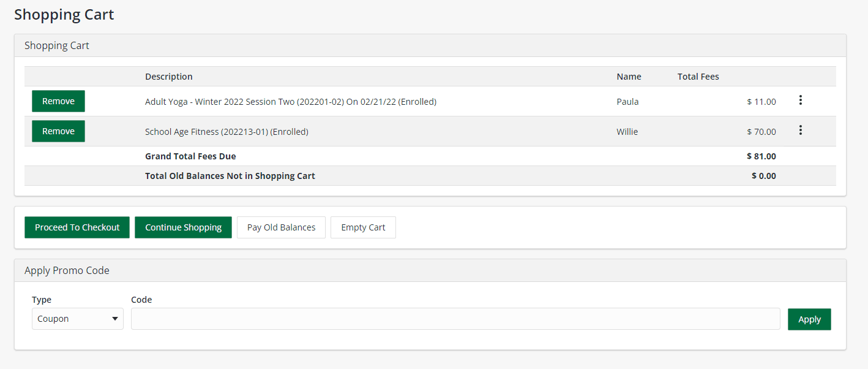This screenshot has width=868, height=369.
Task: Click the Grand Total Fees Due amount
Action: tap(761, 156)
